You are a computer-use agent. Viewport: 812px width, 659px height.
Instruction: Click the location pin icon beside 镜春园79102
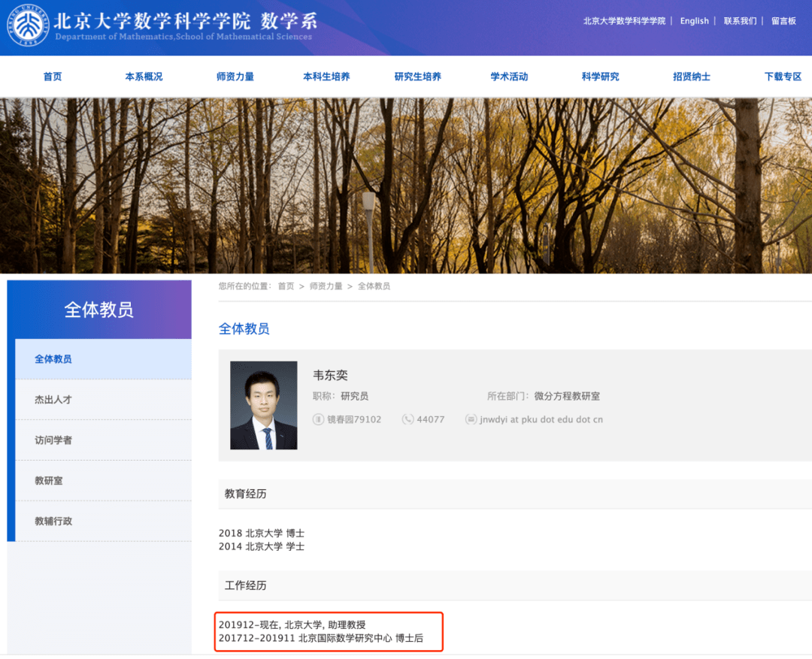[x=319, y=419]
